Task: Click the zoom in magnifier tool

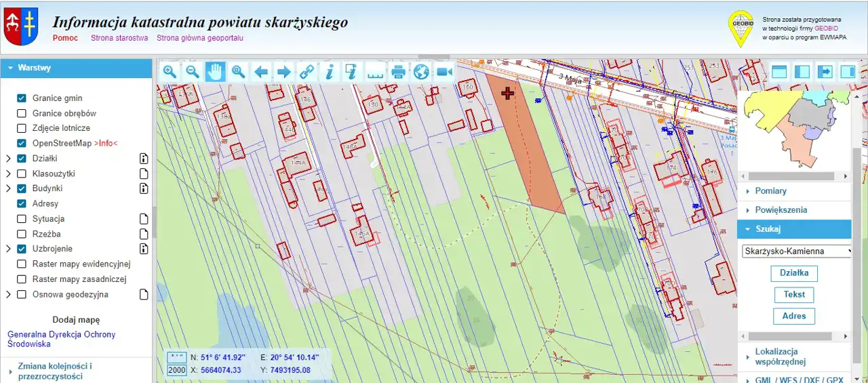Action: [170, 72]
